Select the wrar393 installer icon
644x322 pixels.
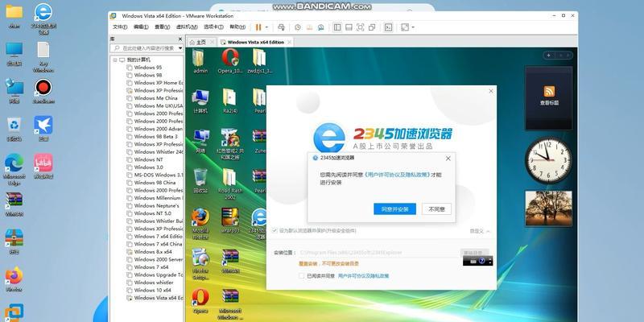click(x=230, y=221)
